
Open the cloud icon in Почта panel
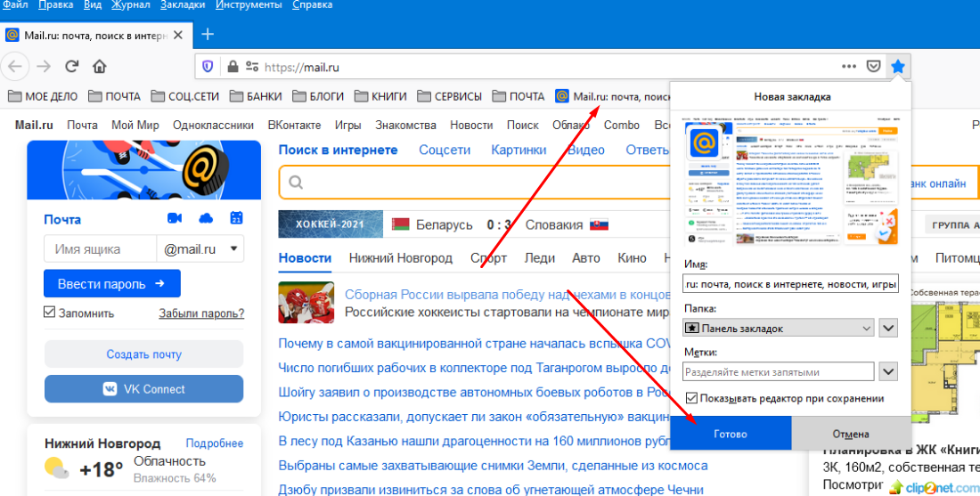pos(206,218)
